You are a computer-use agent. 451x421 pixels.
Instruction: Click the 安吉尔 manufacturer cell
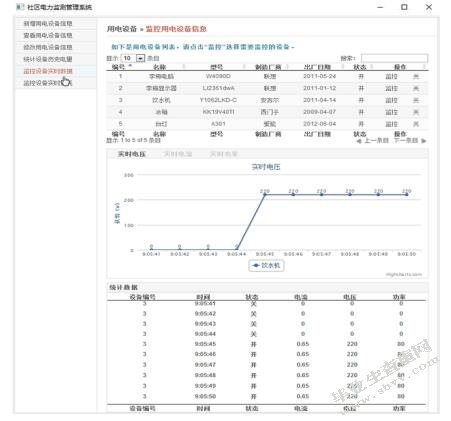270,100
